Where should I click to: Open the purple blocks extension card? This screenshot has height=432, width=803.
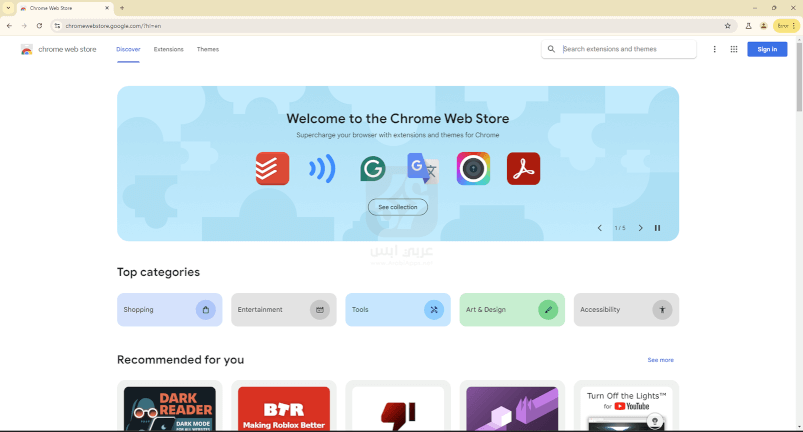512,406
